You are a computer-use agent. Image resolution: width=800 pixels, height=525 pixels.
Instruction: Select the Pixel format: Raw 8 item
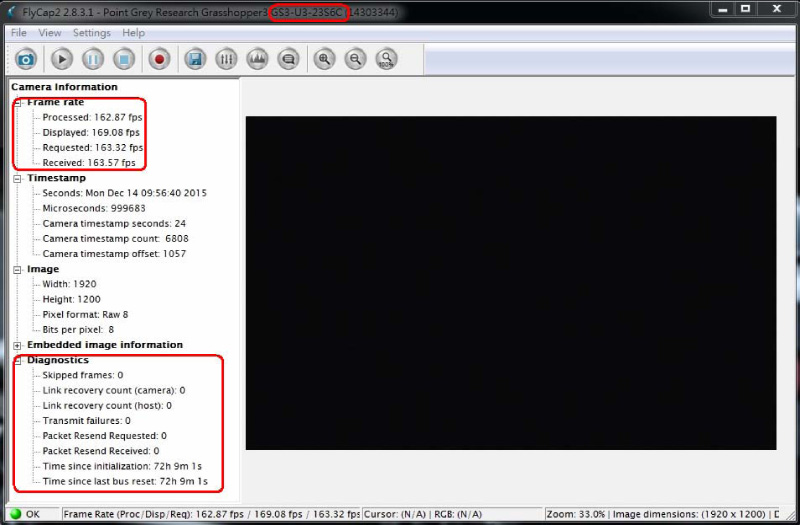click(x=85, y=314)
